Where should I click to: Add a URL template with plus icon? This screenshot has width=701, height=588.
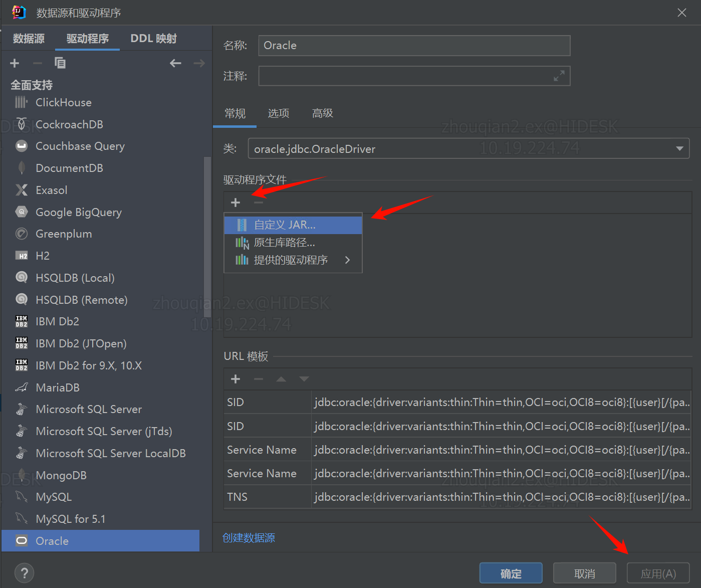pyautogui.click(x=236, y=379)
